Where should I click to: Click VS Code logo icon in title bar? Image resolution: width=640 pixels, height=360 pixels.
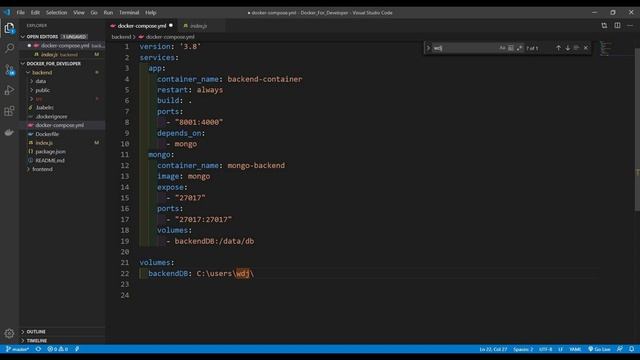coord(7,12)
